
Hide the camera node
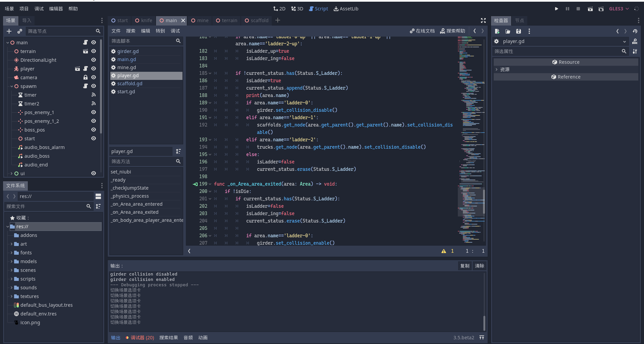click(94, 78)
